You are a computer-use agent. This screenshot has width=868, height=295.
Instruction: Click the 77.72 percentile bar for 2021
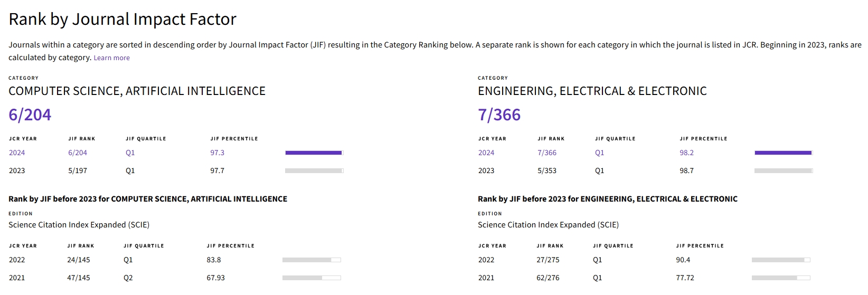coord(781,278)
